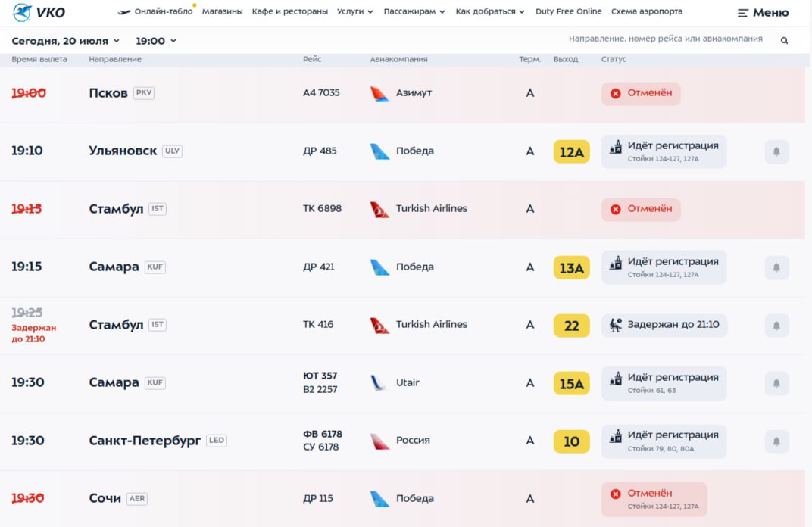Click bell icon for Utair flight ЮТ 357
The height and width of the screenshot is (527, 812).
pos(776,384)
